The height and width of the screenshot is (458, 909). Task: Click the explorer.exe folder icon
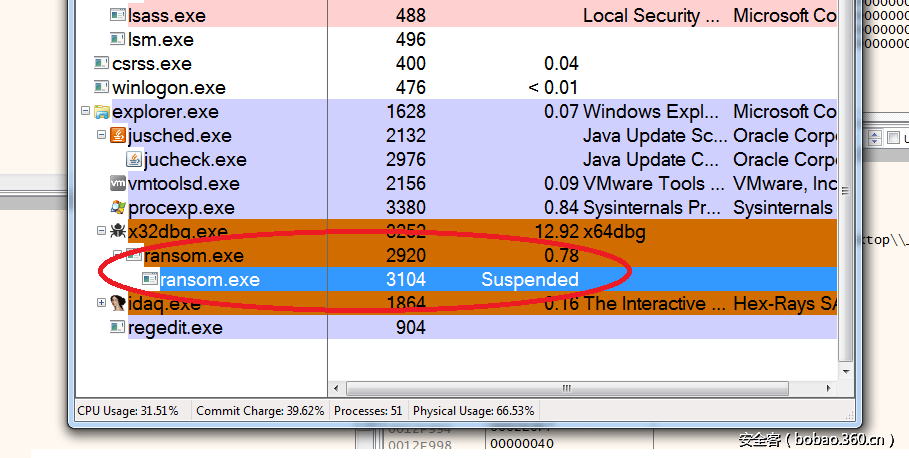coord(101,112)
